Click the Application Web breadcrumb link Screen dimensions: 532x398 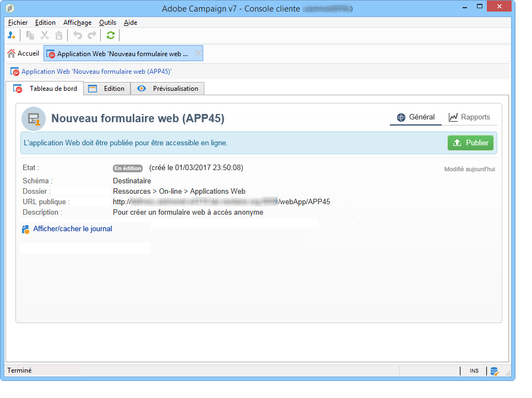tap(96, 72)
